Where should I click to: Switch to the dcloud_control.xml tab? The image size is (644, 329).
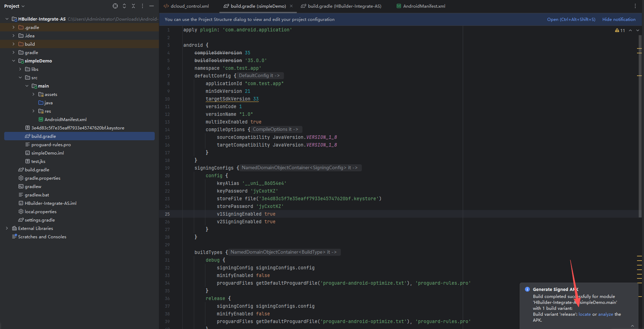(186, 6)
